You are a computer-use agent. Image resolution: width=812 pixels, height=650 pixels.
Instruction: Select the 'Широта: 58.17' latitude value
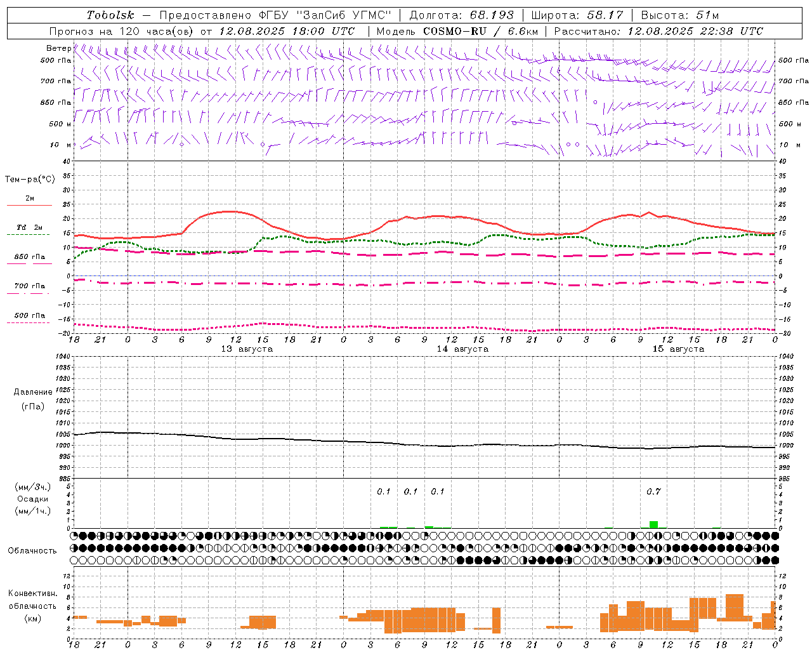point(577,15)
